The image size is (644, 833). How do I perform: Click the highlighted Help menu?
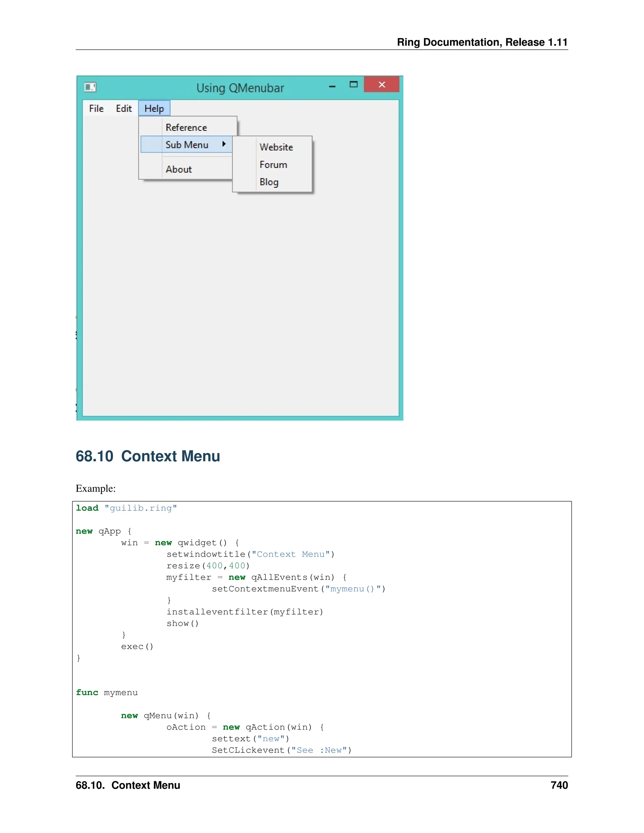pyautogui.click(x=154, y=109)
